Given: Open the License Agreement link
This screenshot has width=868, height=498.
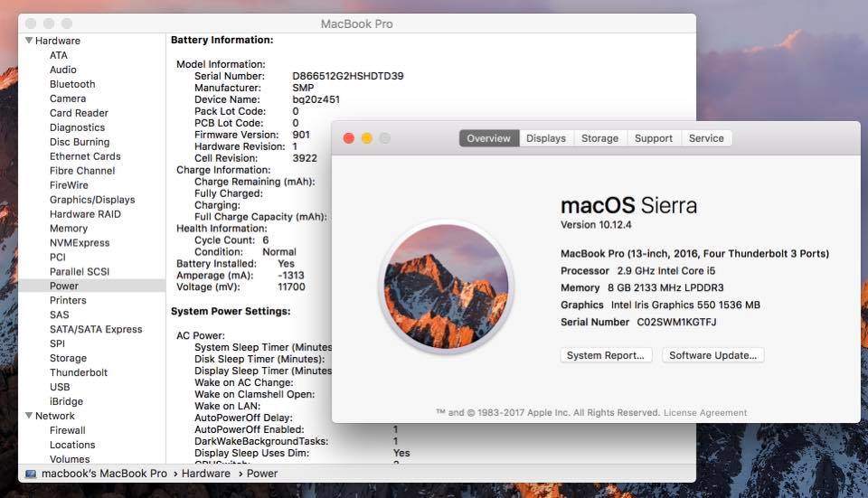Looking at the screenshot, I should point(705,413).
